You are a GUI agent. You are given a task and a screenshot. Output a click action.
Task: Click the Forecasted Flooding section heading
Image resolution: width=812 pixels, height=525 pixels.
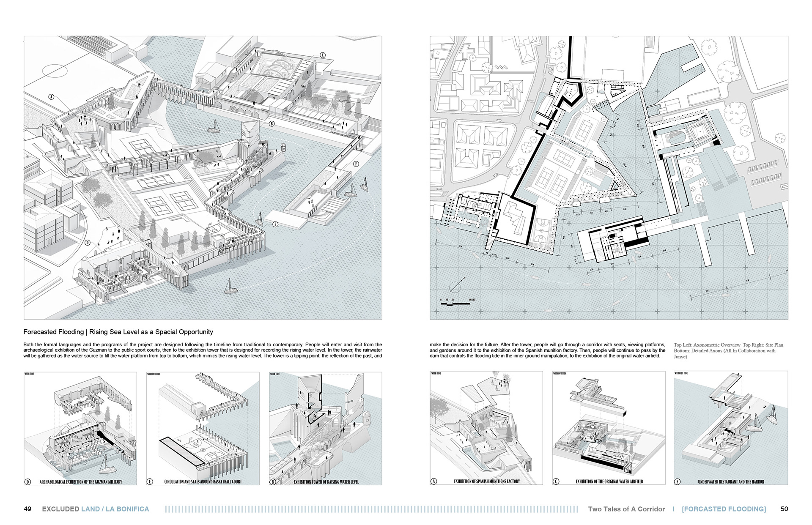coord(118,332)
